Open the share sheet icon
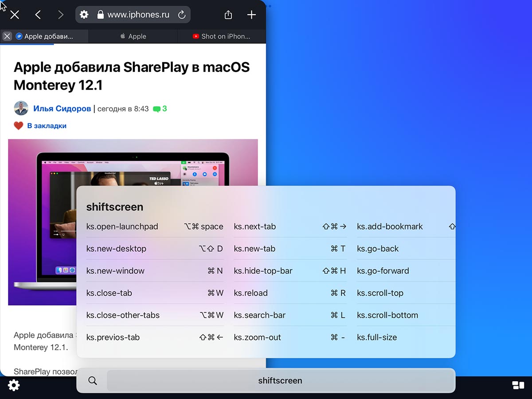The width and height of the screenshot is (532, 399). [x=228, y=15]
